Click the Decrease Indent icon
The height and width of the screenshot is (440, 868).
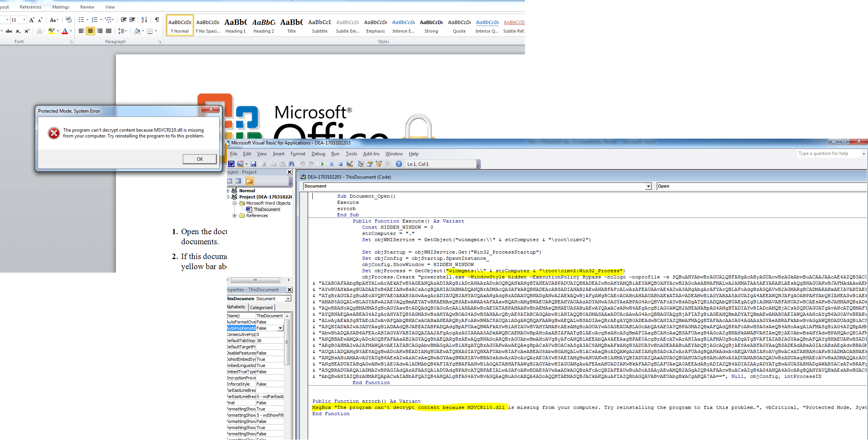click(123, 20)
